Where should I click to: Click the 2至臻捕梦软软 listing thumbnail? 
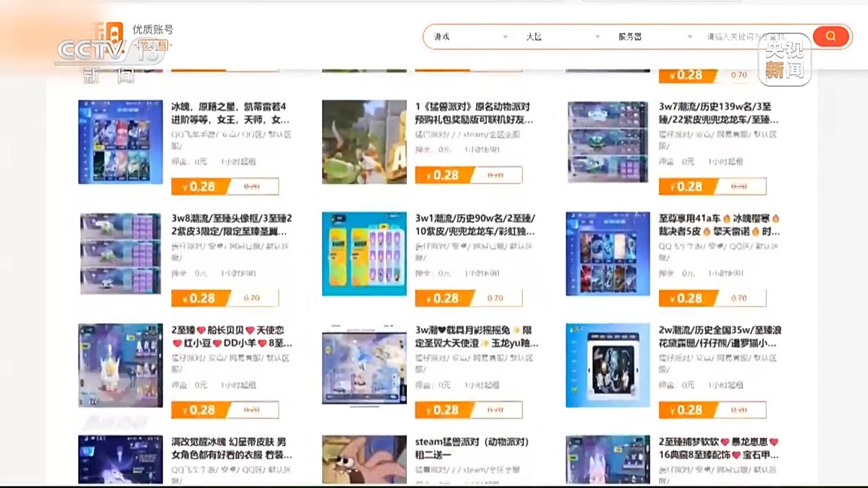(x=608, y=460)
